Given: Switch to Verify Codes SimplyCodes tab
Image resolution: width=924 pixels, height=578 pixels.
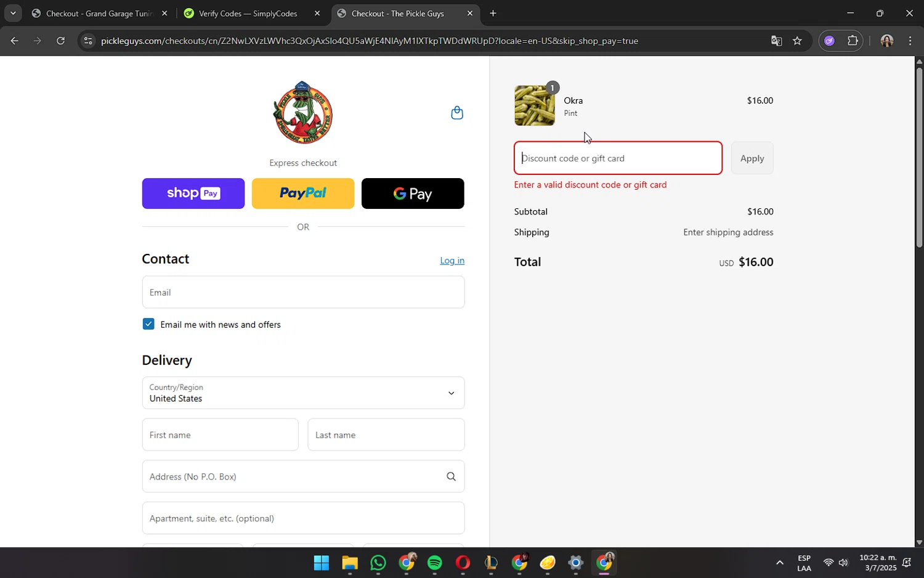Looking at the screenshot, I should pos(248,13).
